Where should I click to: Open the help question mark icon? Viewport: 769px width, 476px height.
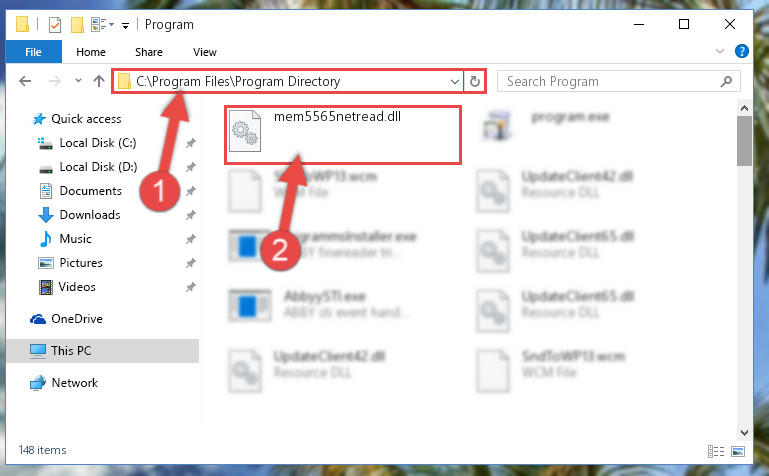pyautogui.click(x=742, y=51)
